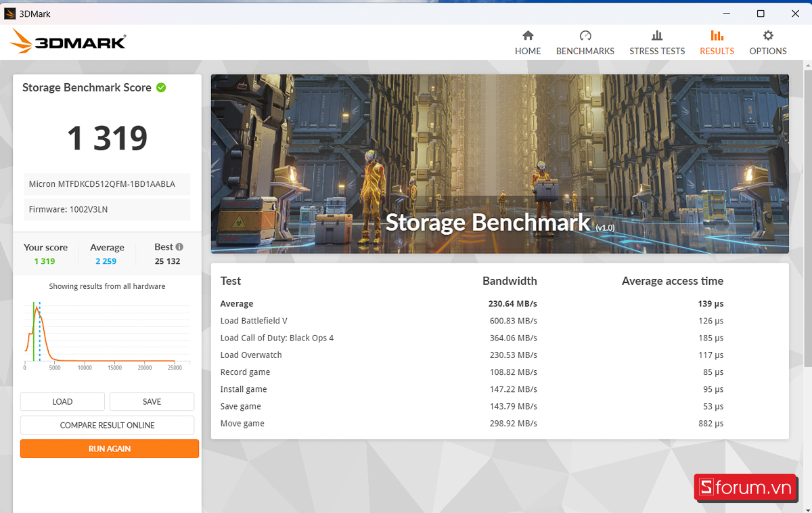This screenshot has height=513, width=812.
Task: Click the 298.92 MB/s bandwidth value
Action: tap(514, 424)
